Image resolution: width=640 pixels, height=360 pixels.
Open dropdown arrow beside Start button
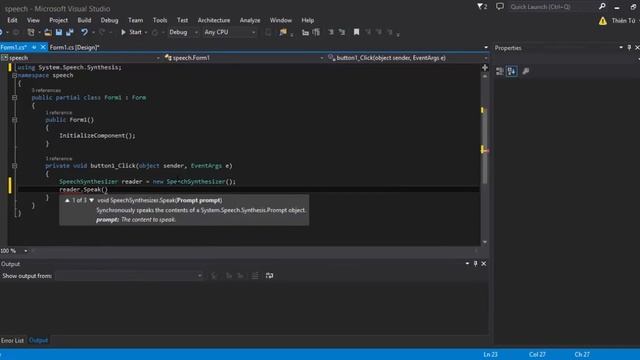pyautogui.click(x=146, y=32)
